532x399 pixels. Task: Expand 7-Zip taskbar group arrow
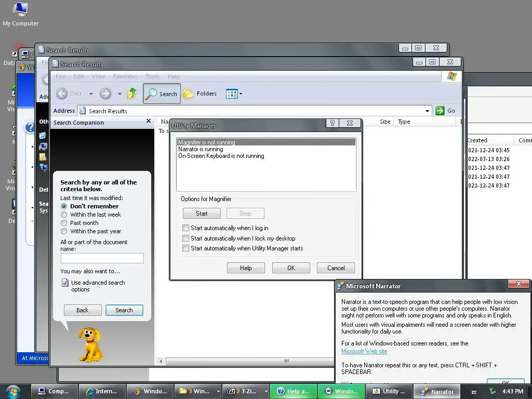[266, 392]
